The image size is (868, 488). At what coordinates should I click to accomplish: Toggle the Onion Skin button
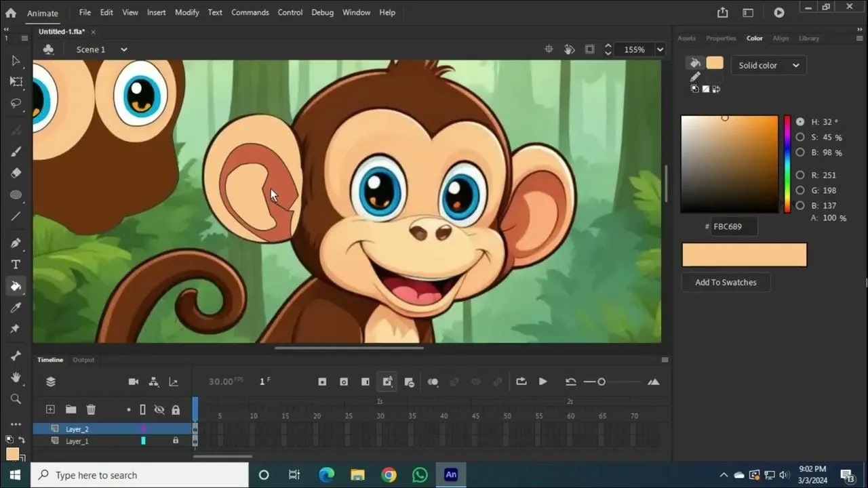[x=433, y=382]
